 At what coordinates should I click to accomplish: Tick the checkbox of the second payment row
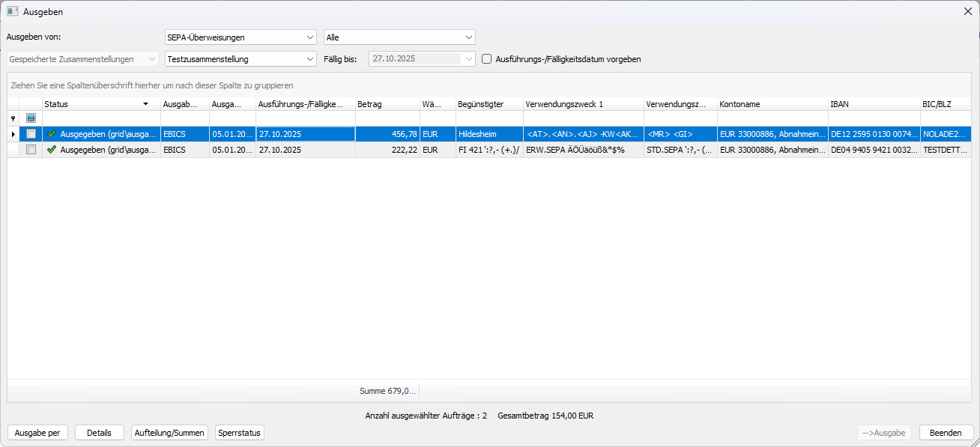coord(31,149)
